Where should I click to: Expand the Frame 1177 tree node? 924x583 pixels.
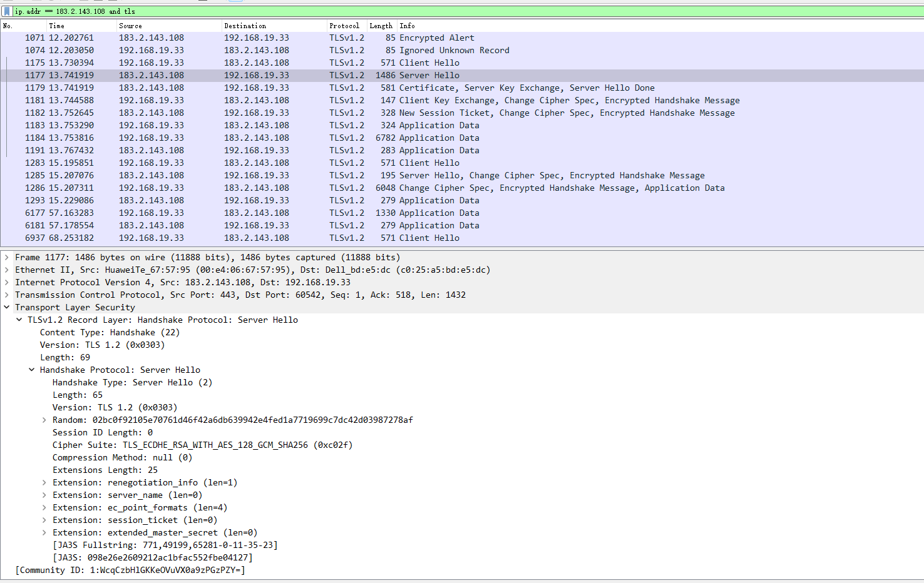coord(7,257)
